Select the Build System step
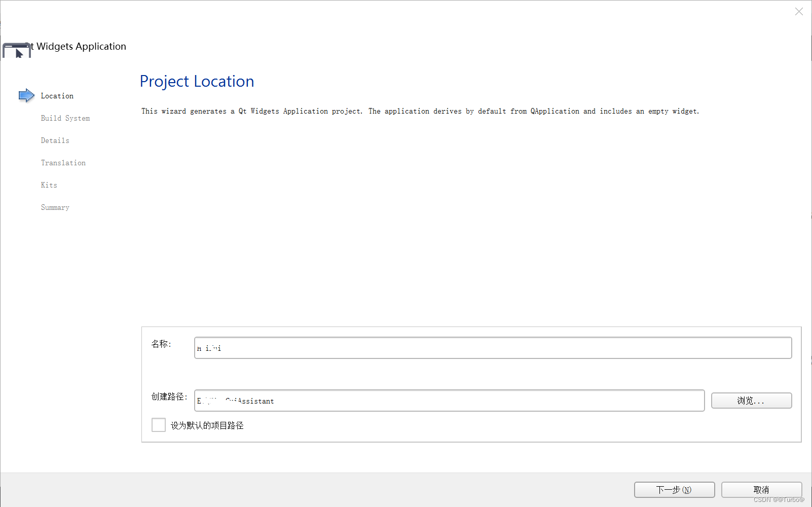812x507 pixels. 65,118
